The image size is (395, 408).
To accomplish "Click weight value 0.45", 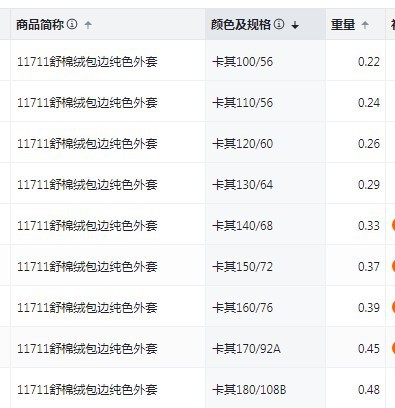I will [x=369, y=349].
